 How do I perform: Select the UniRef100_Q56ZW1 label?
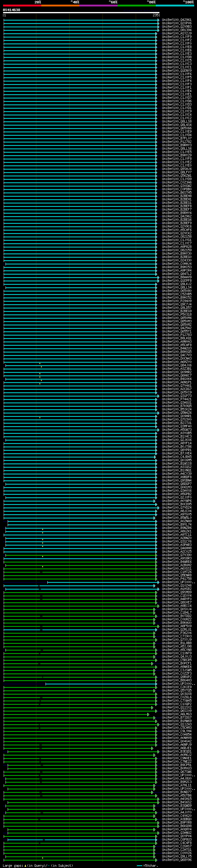click(x=176, y=176)
